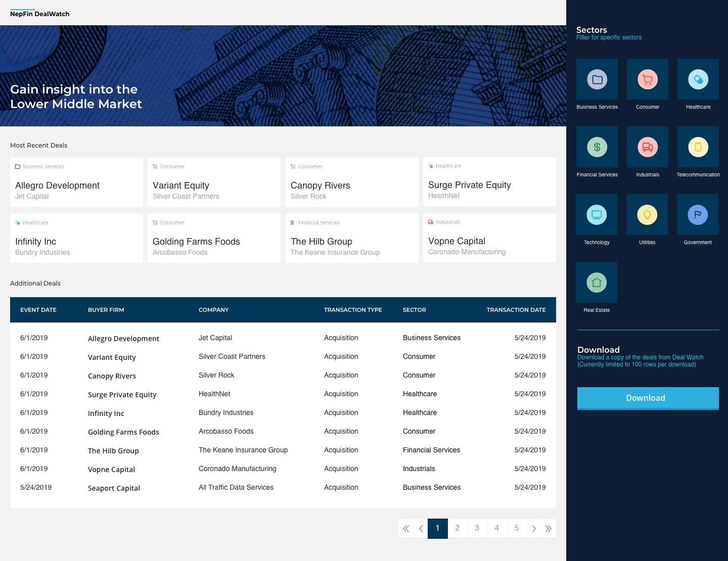Screen dimensions: 728x561
Task: Sort by the Company column header
Action: click(x=214, y=310)
